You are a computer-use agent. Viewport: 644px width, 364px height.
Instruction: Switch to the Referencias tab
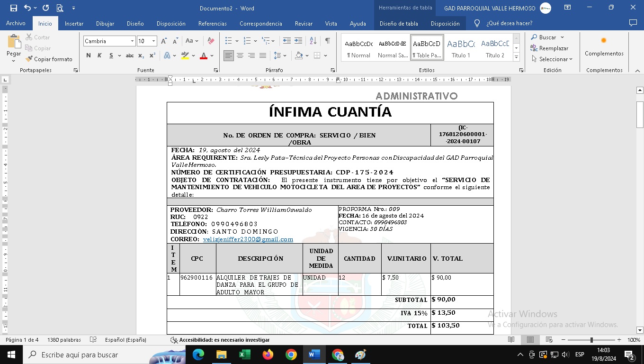coord(213,23)
